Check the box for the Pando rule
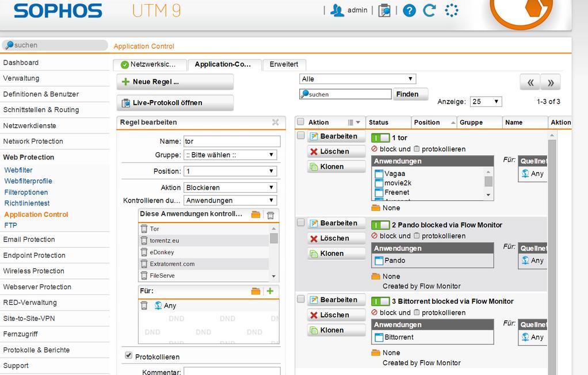This screenshot has height=375, width=588. point(301,223)
